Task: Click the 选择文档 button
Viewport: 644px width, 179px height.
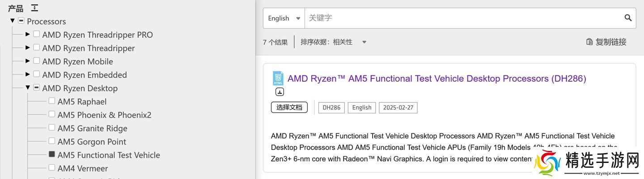Action: [289, 108]
